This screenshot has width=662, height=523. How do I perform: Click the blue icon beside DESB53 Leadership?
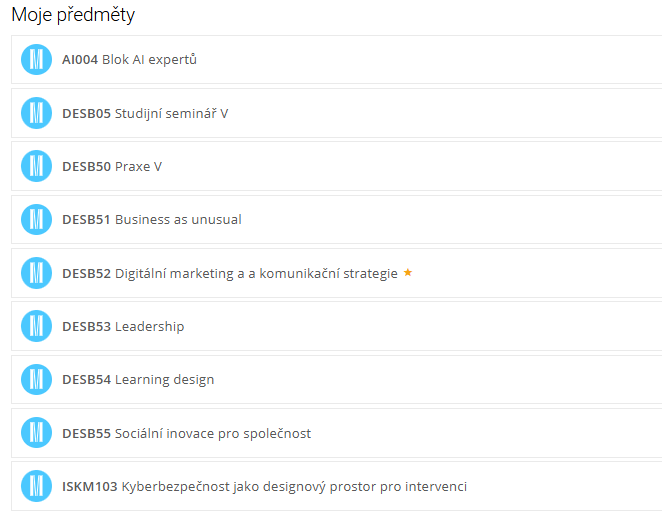tap(36, 326)
